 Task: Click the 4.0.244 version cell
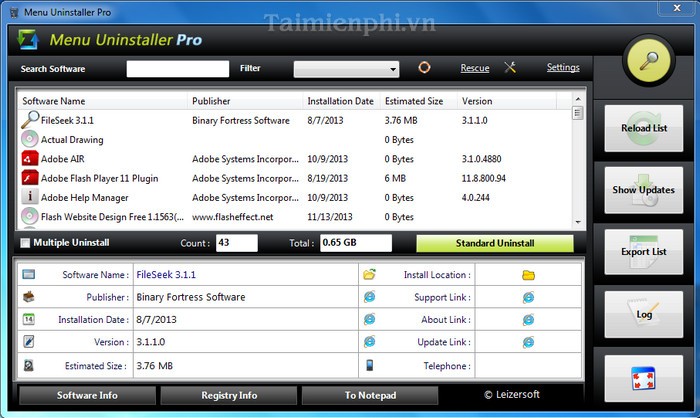pos(475,197)
